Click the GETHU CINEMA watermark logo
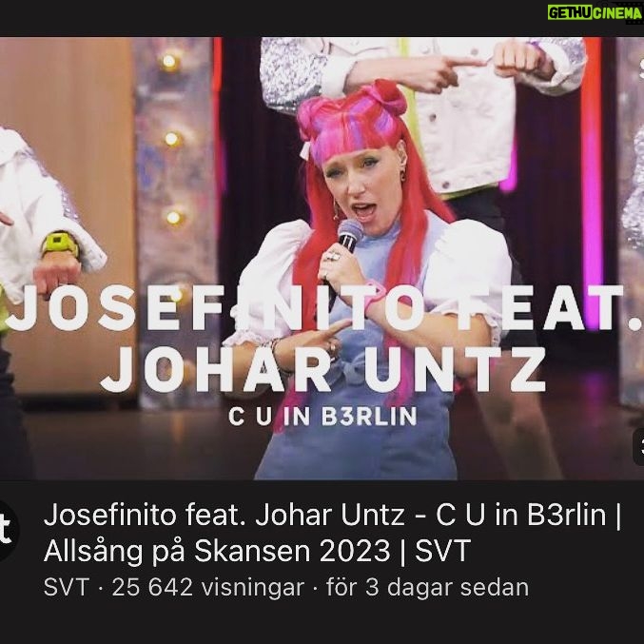The image size is (644, 644). point(595,12)
